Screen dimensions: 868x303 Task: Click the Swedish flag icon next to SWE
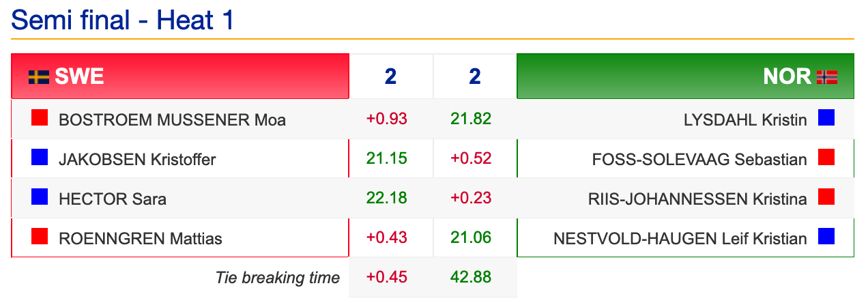coord(39,76)
